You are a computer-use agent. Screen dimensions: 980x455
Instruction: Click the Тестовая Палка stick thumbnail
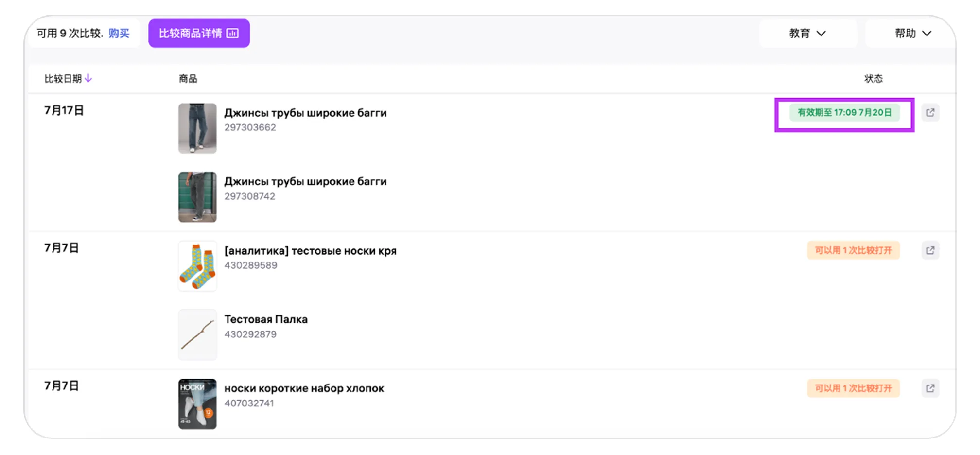[197, 335]
